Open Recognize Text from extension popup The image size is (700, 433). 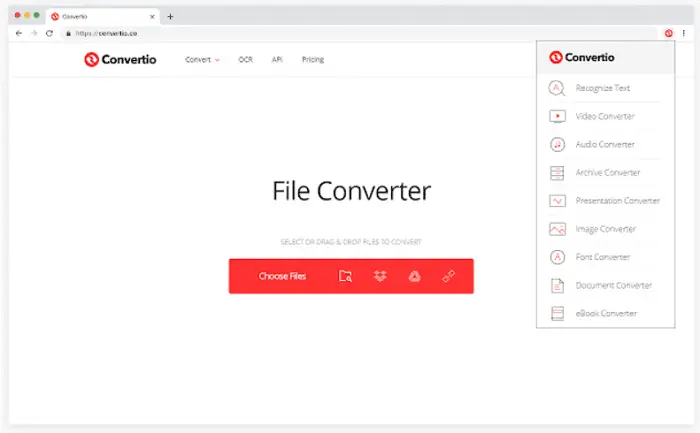tap(602, 88)
